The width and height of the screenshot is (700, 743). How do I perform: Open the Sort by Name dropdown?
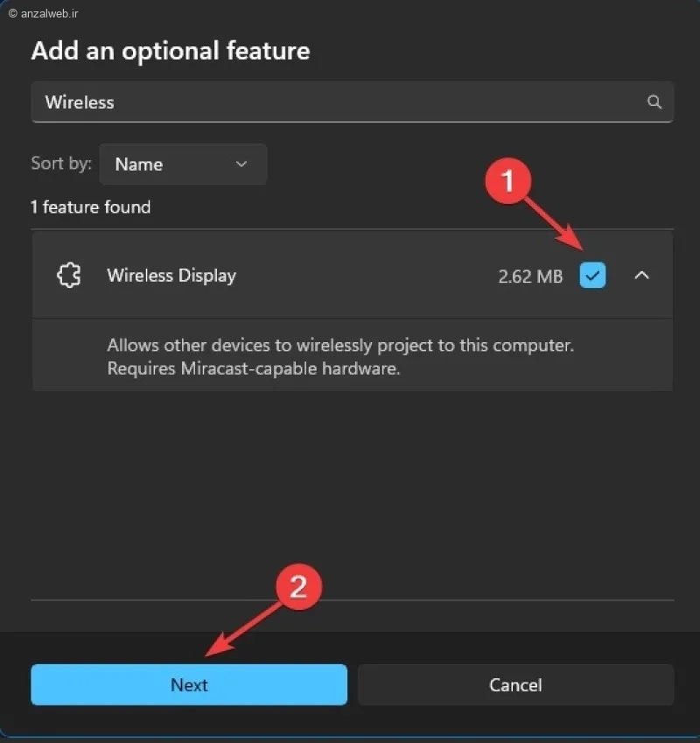tap(183, 165)
